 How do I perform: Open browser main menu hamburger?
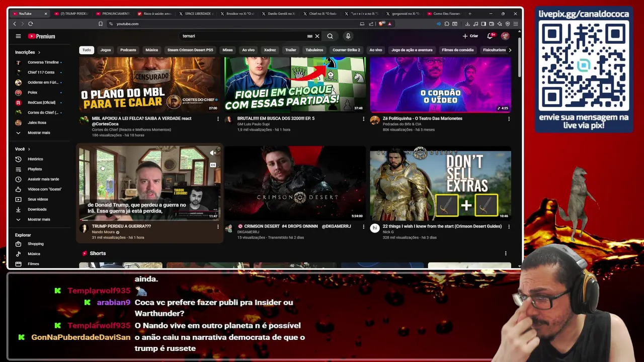point(516,24)
